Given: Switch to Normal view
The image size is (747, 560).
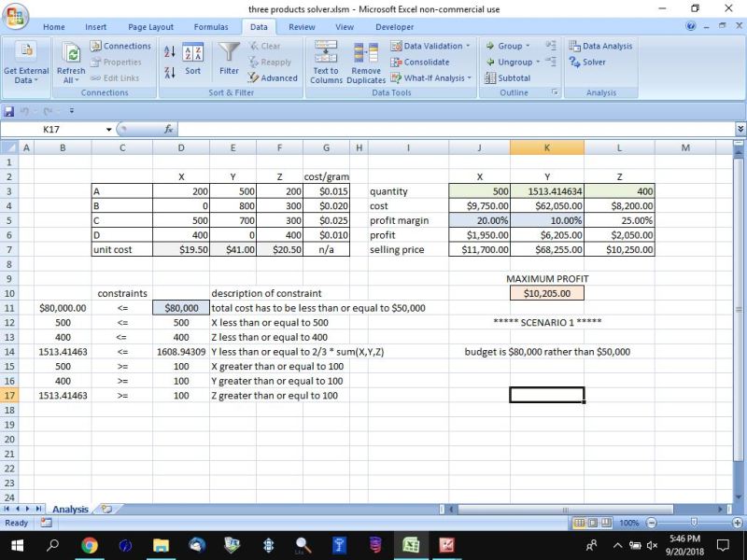Looking at the screenshot, I should 579,523.
